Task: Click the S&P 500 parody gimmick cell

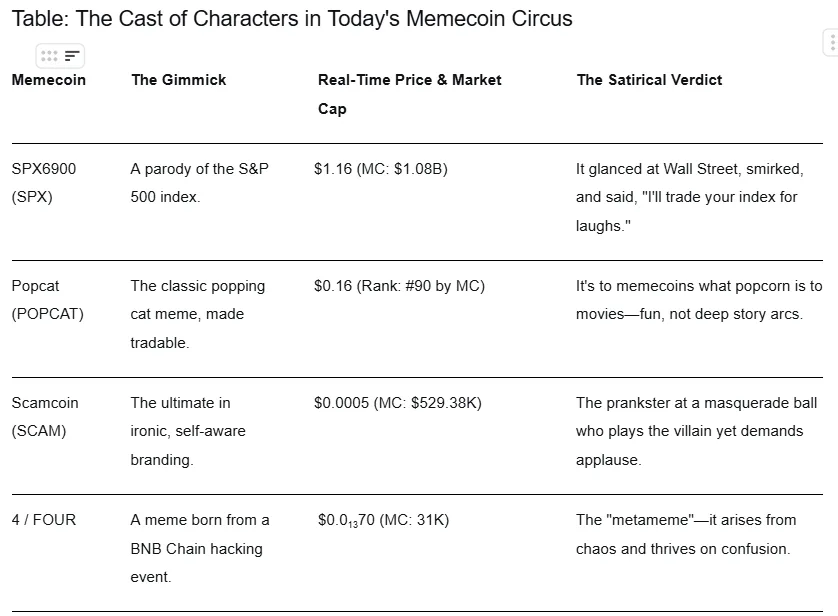Action: 200,183
